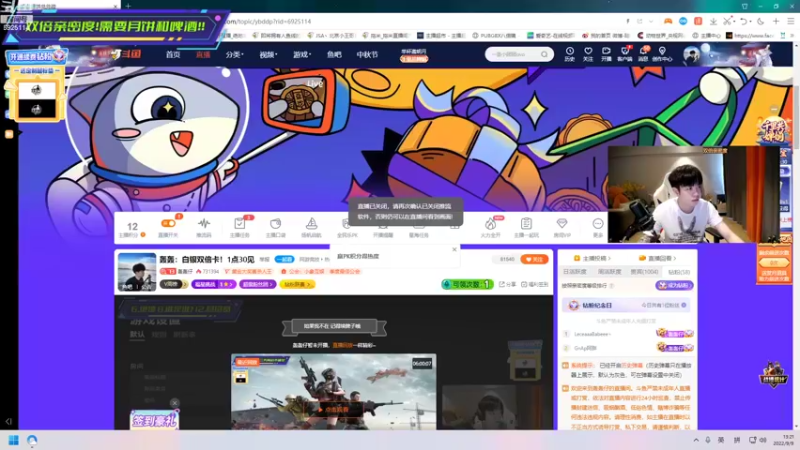Expand the 主播投稿 arrow link
The width and height of the screenshot is (800, 450).
click(x=592, y=258)
